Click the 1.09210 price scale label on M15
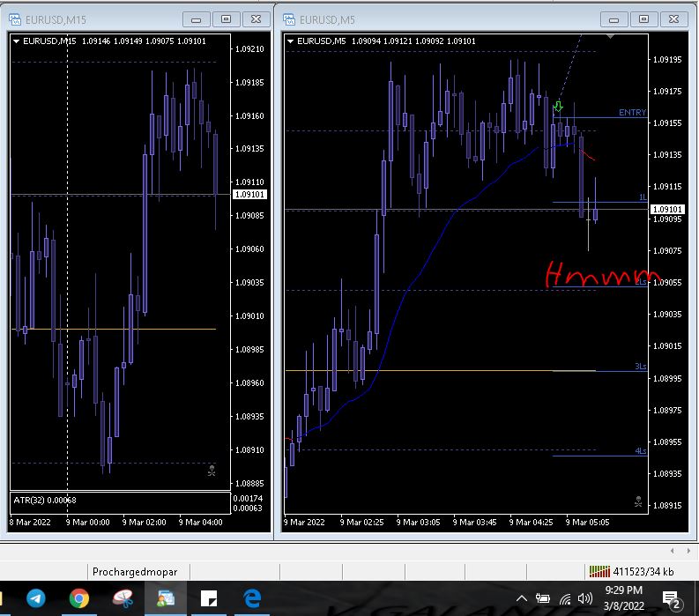 [x=249, y=49]
